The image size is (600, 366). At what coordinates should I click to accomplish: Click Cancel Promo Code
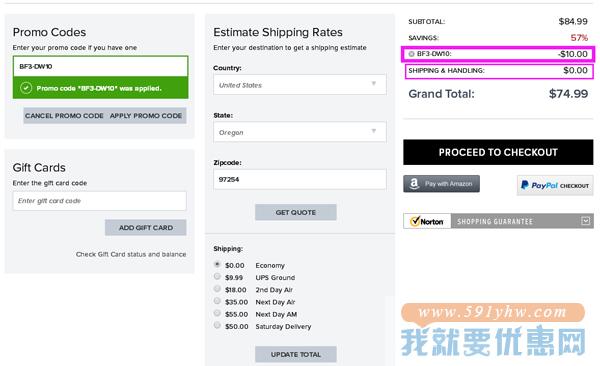(x=64, y=116)
